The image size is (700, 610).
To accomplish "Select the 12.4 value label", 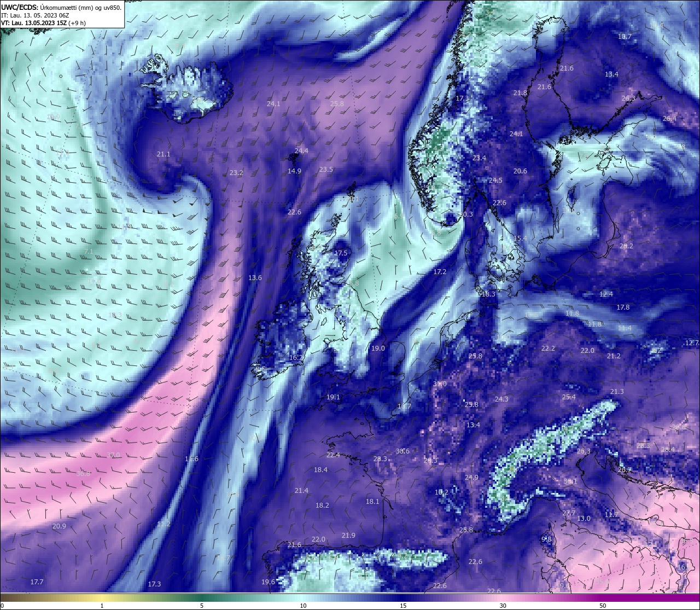I will 606,294.
